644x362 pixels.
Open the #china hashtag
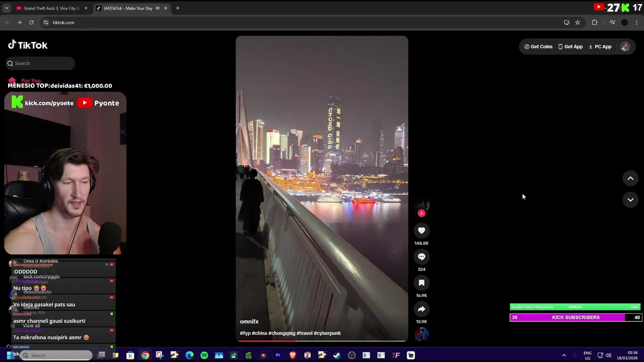coord(260,333)
